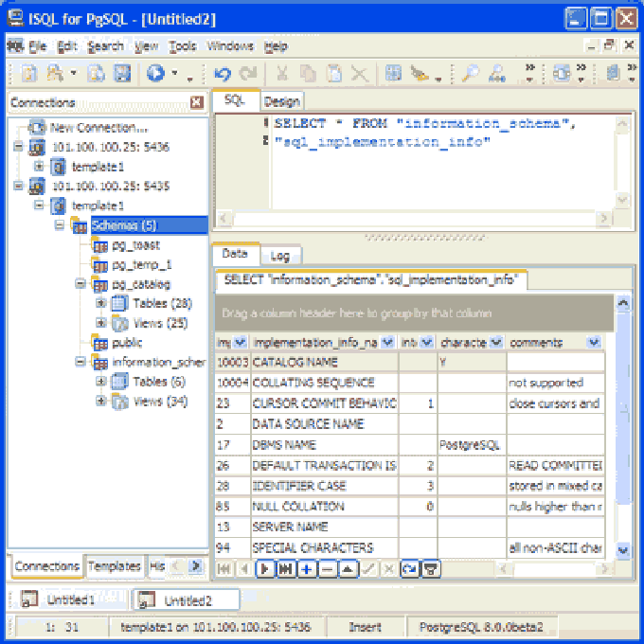Click the Redo toolbar icon

248,74
